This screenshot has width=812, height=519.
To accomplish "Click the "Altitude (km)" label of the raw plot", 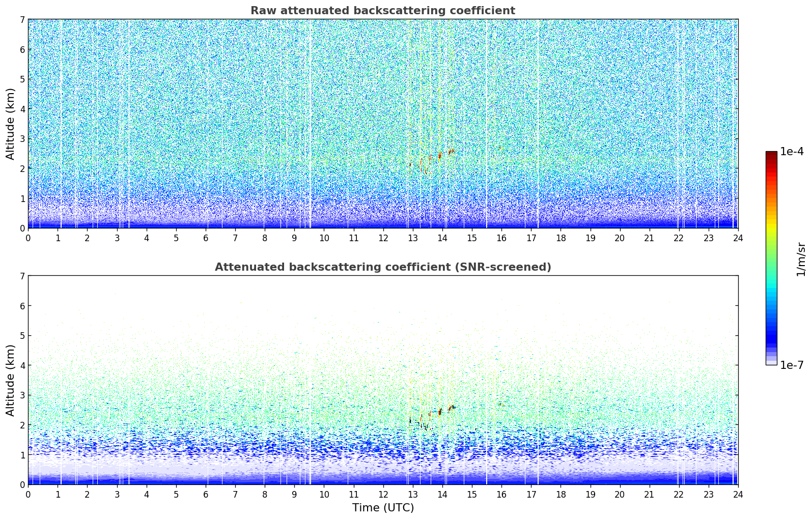I will point(11,124).
